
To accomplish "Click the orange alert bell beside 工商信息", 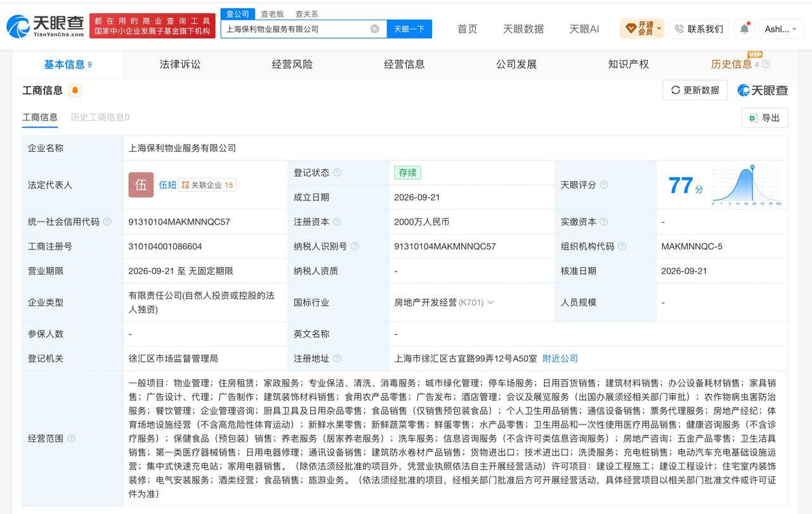I will (x=75, y=90).
